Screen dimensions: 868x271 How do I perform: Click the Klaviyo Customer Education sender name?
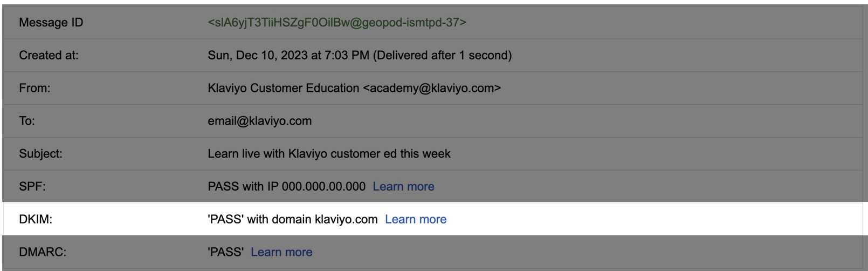(283, 89)
